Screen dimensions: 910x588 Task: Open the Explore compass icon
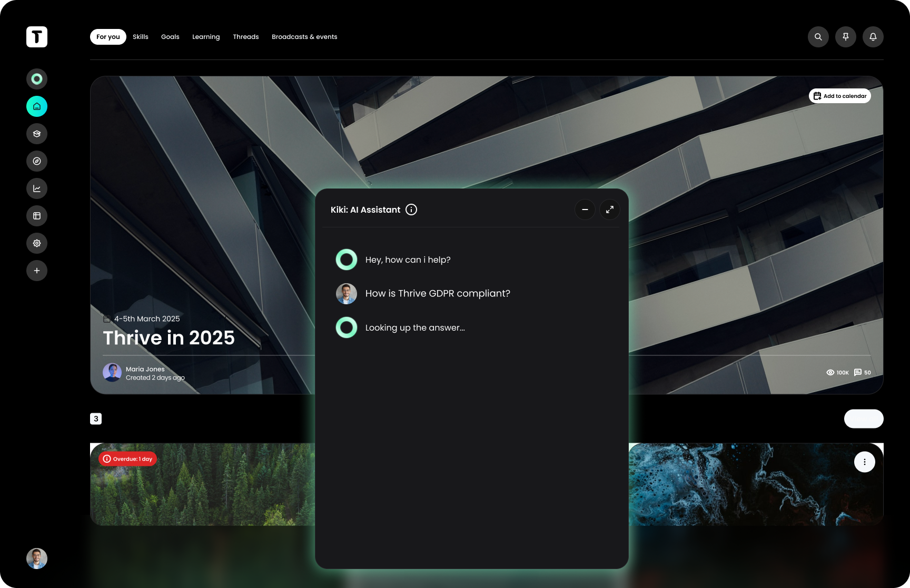37,161
